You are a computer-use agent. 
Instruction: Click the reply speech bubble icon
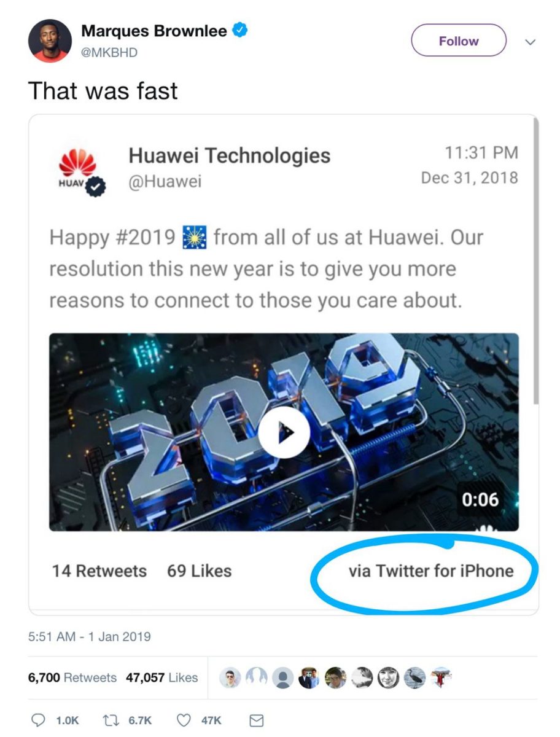pyautogui.click(x=39, y=719)
